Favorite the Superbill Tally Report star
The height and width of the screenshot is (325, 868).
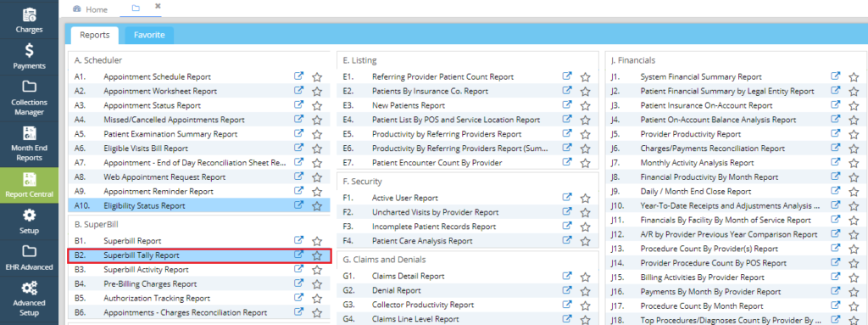[x=317, y=255]
